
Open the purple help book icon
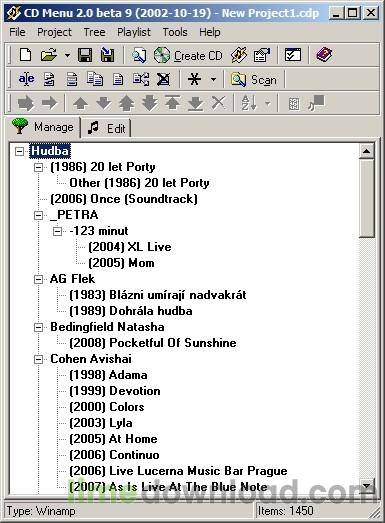point(324,55)
